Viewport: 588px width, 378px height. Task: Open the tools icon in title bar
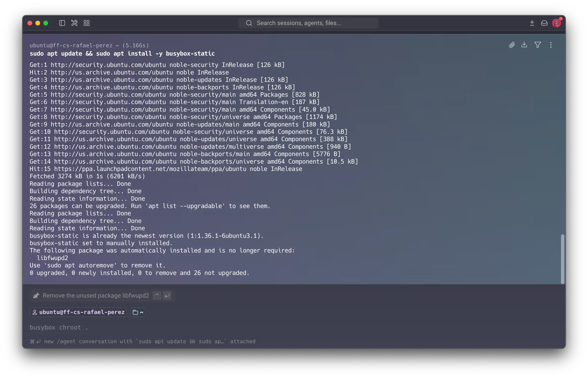pos(74,23)
